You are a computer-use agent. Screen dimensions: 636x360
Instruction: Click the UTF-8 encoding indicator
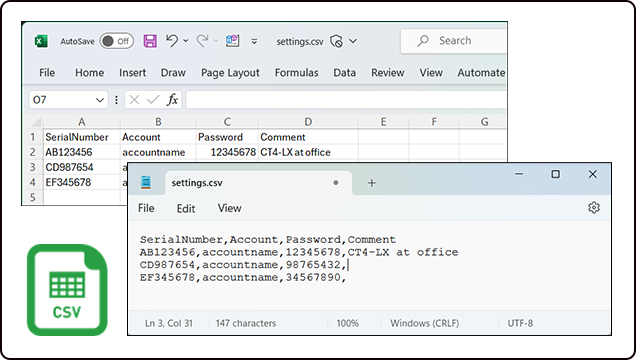tap(520, 323)
